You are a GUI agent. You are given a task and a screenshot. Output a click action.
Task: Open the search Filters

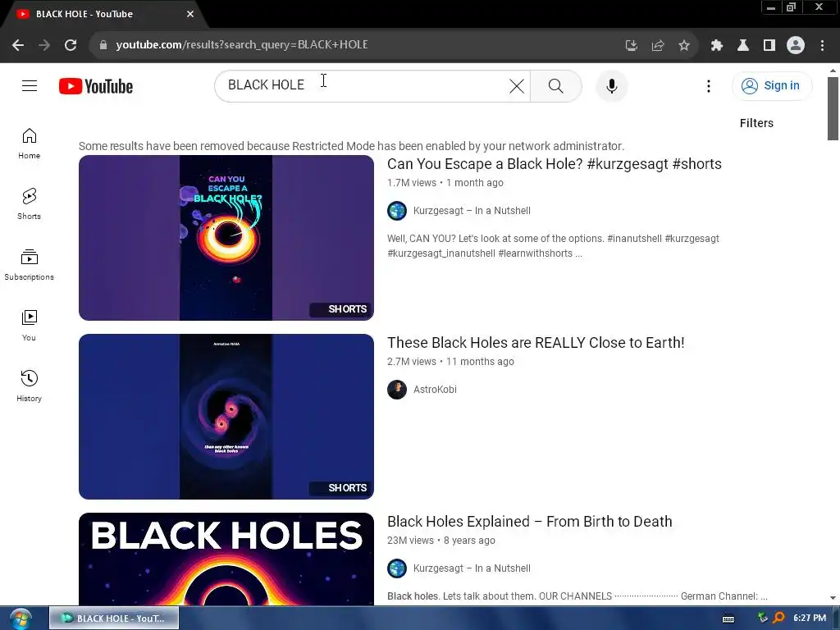click(756, 123)
